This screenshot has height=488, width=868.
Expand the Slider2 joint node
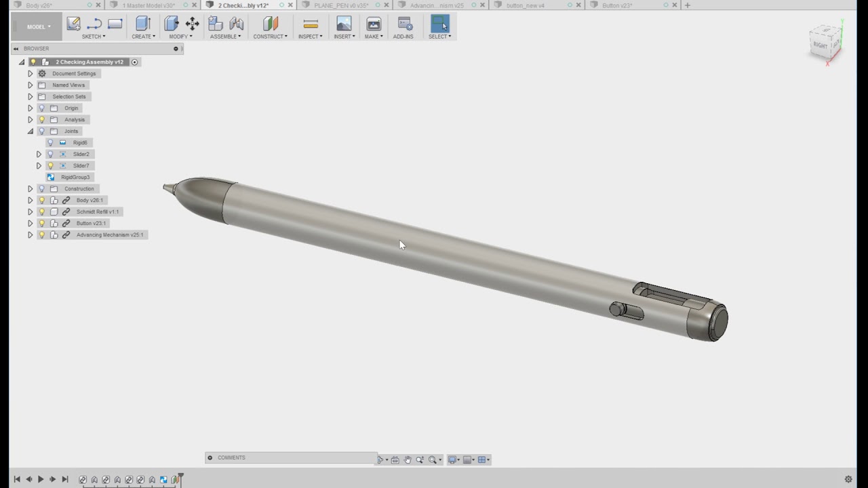click(x=39, y=154)
